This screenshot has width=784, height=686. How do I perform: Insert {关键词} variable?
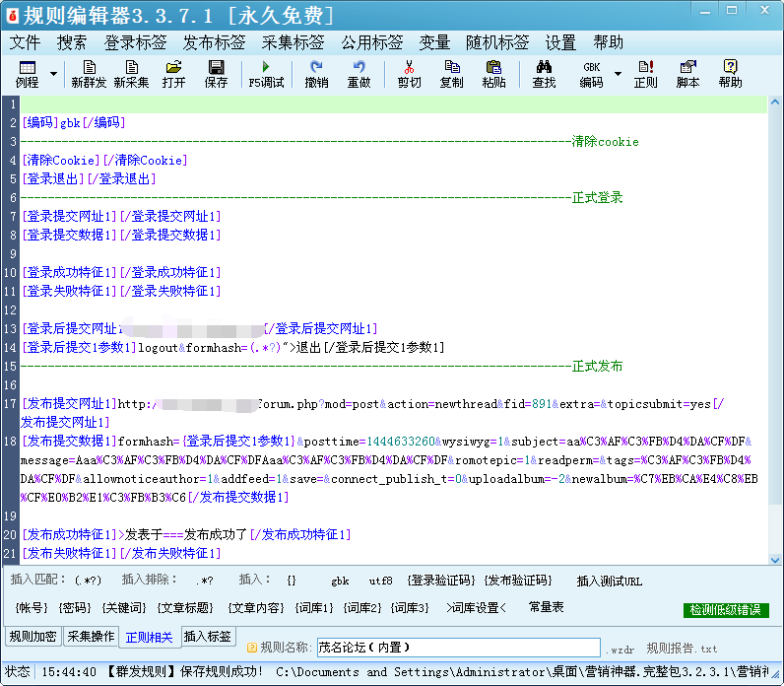coord(124,607)
